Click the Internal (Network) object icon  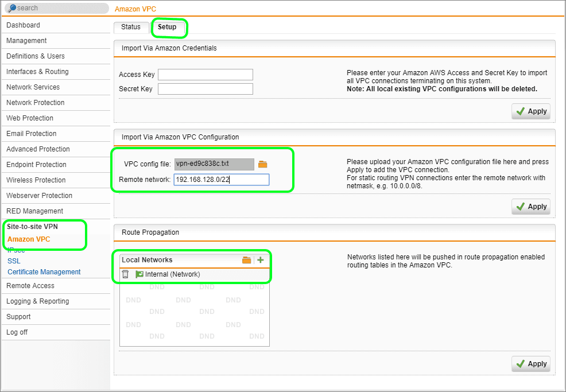click(139, 274)
